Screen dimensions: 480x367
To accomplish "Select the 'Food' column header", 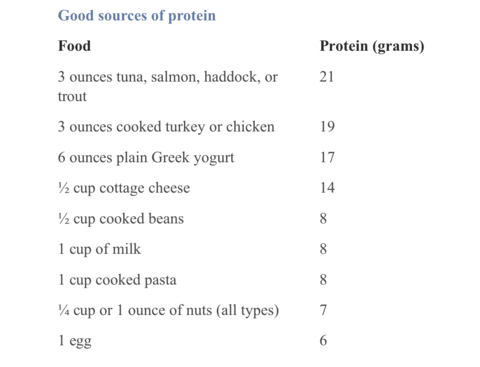I will (x=74, y=46).
